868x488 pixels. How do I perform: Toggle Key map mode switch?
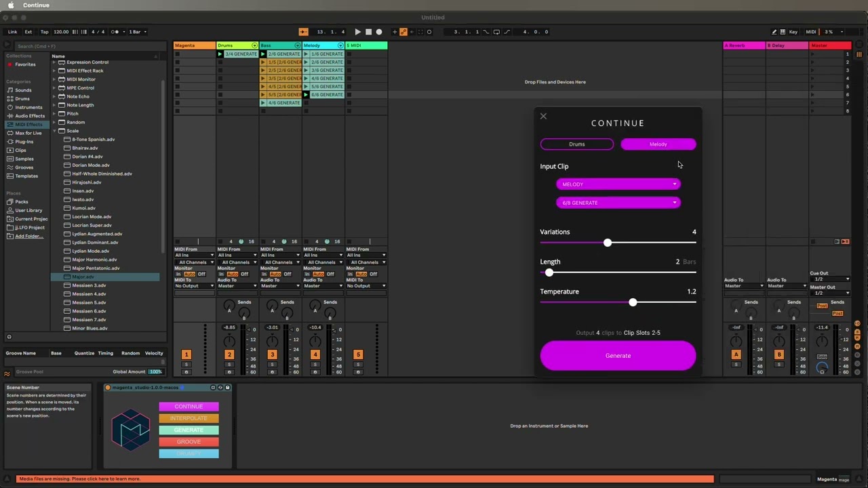click(x=793, y=32)
